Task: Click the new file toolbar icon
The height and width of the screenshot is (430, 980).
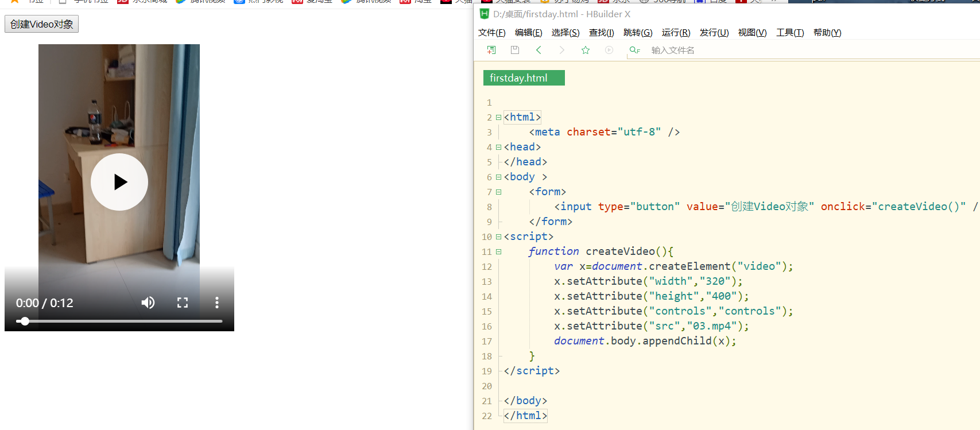Action: tap(491, 50)
